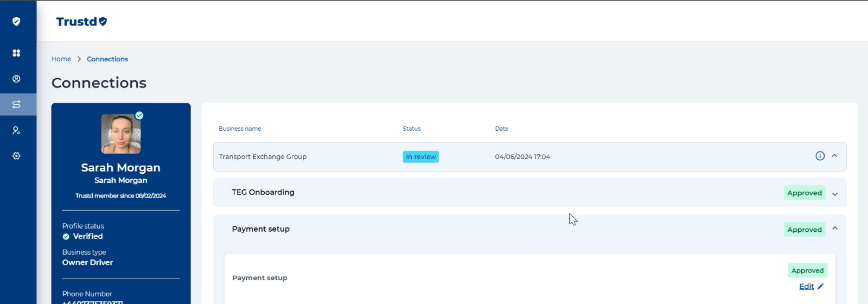Open the profile icon in the sidebar
This screenshot has height=304, width=868.
coord(16,79)
